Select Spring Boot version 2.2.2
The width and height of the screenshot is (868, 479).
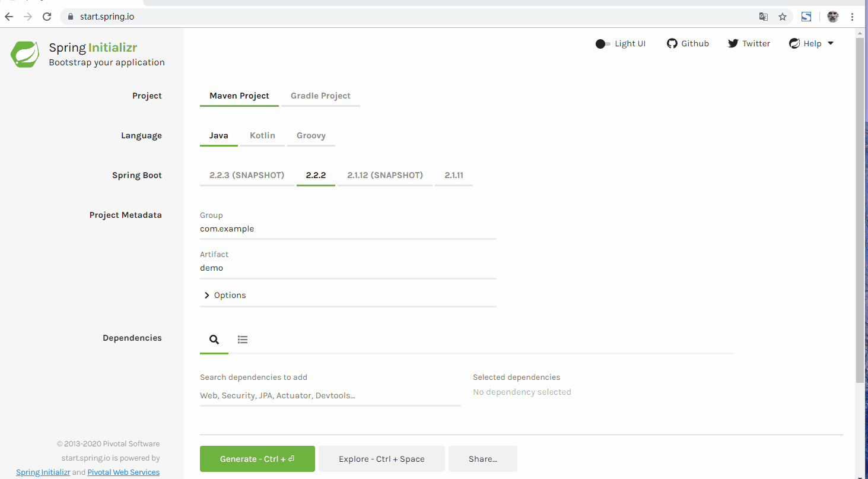click(x=316, y=176)
